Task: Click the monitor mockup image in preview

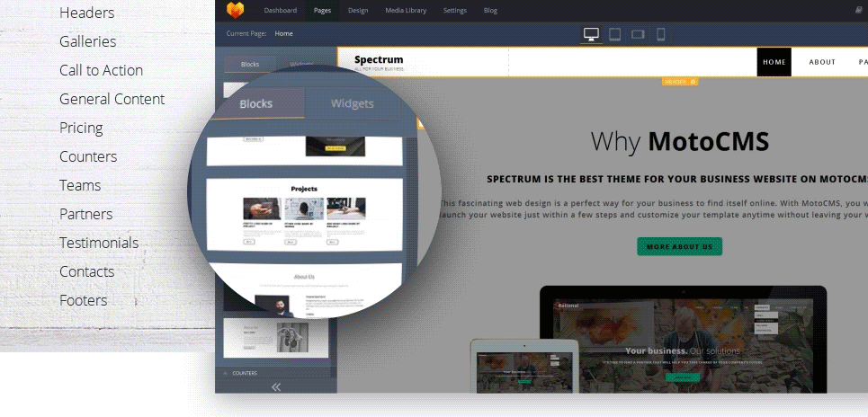Action: [x=683, y=339]
